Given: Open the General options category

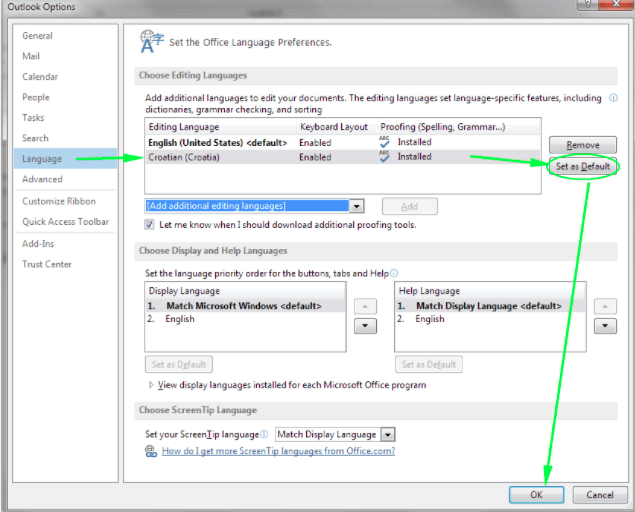Looking at the screenshot, I should click(x=37, y=36).
